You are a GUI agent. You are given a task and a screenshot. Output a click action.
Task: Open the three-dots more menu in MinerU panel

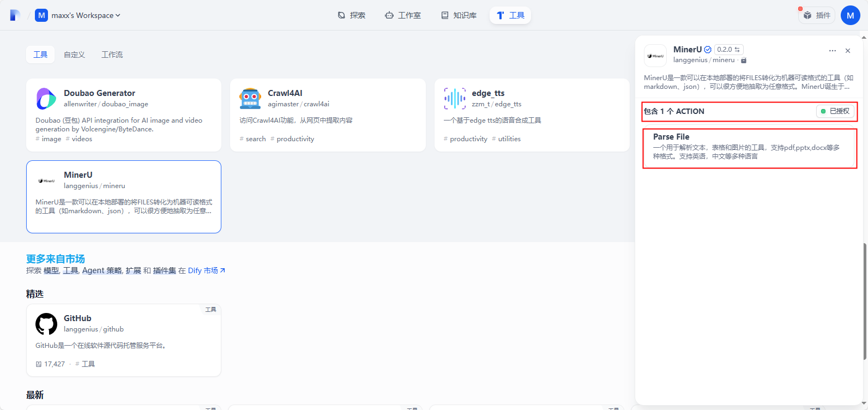[x=833, y=51]
